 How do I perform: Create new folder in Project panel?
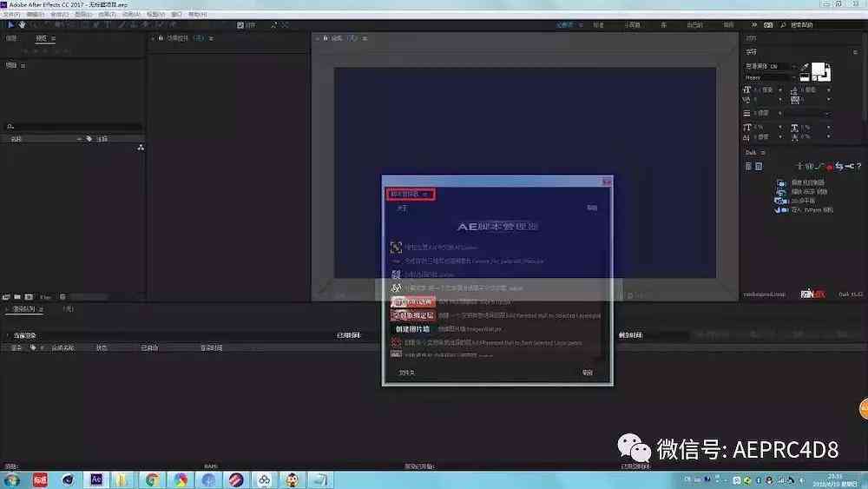(x=17, y=297)
